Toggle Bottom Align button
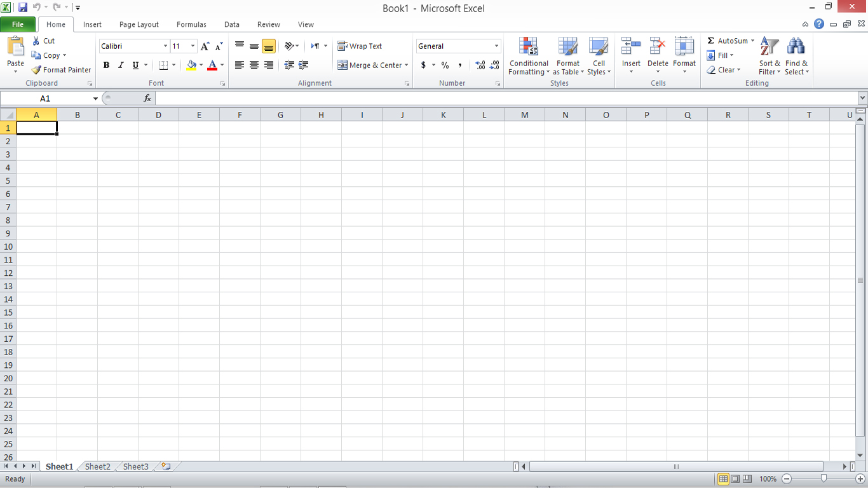 click(x=269, y=46)
